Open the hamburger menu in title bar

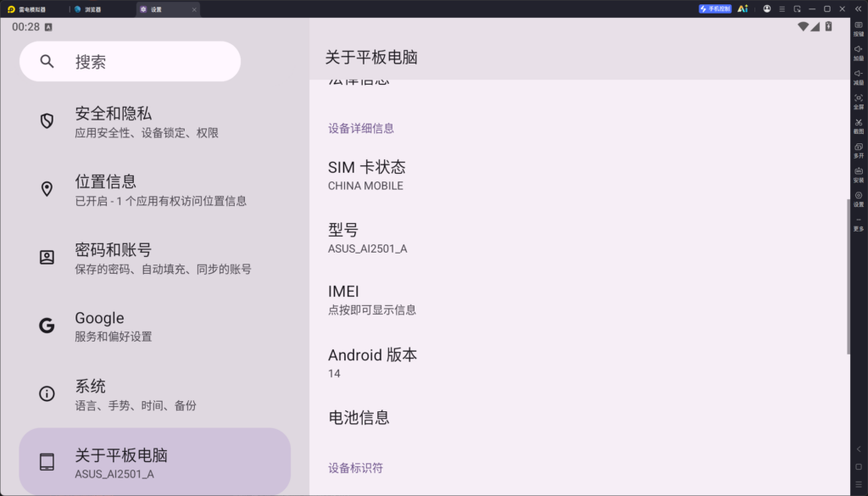(x=782, y=8)
